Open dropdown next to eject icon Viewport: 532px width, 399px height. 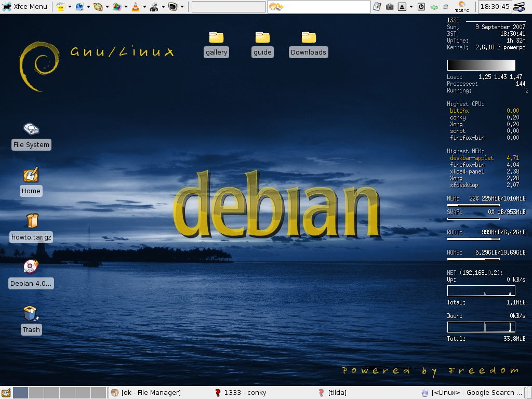[411, 6]
